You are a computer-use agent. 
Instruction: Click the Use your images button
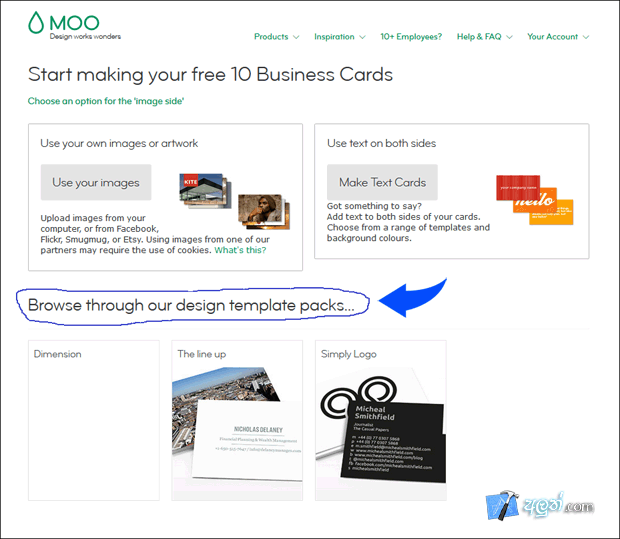point(96,182)
